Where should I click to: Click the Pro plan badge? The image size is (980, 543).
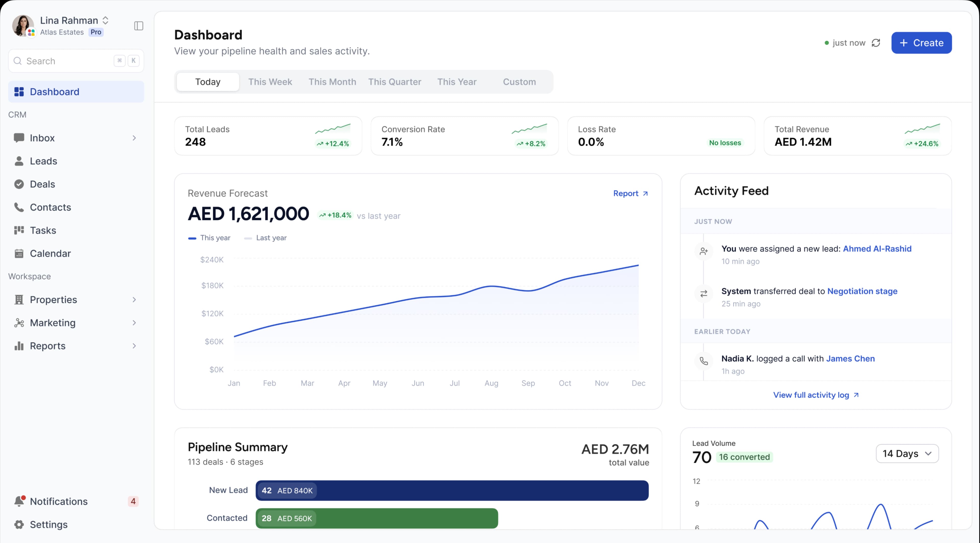[x=96, y=32]
